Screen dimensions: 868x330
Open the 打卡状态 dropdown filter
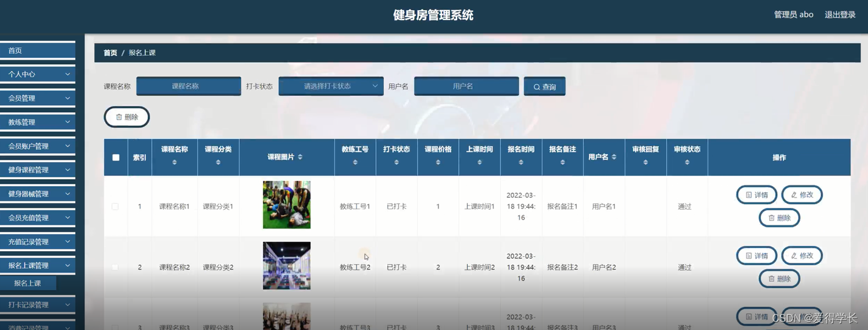331,86
